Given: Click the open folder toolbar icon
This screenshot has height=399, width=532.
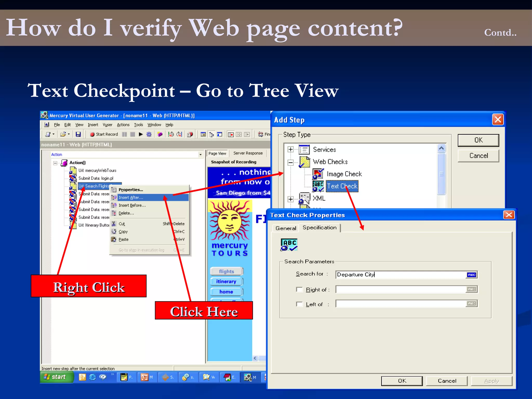Looking at the screenshot, I should pyautogui.click(x=63, y=134).
